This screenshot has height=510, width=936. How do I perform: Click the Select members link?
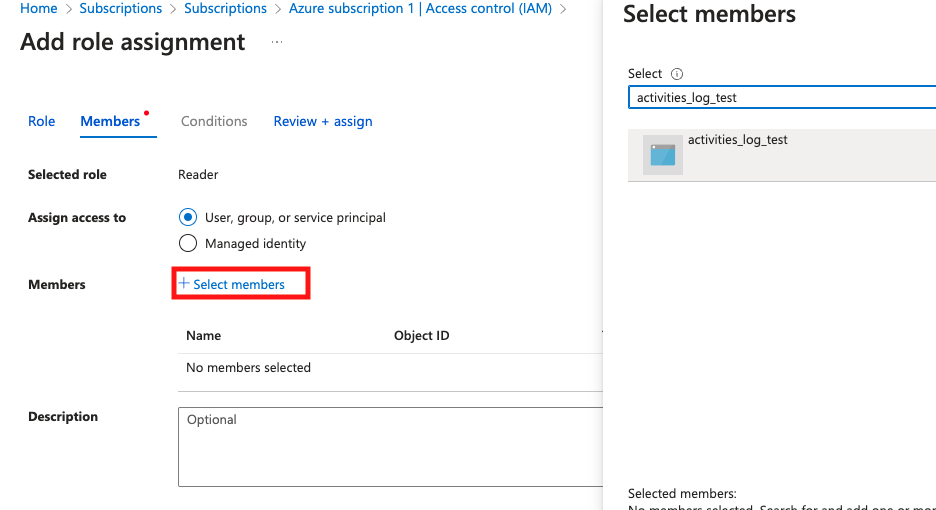232,284
